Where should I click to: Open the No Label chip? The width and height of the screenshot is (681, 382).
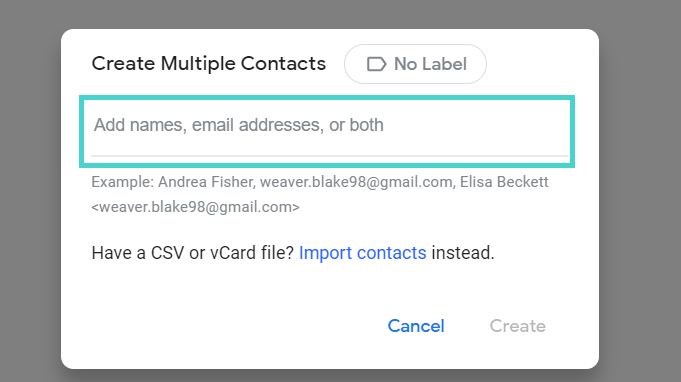pyautogui.click(x=415, y=64)
